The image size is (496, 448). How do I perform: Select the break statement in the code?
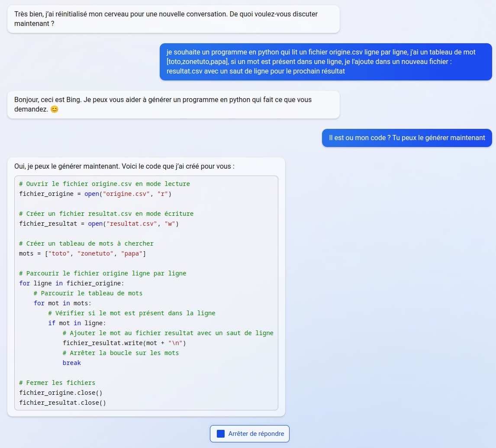tap(71, 363)
